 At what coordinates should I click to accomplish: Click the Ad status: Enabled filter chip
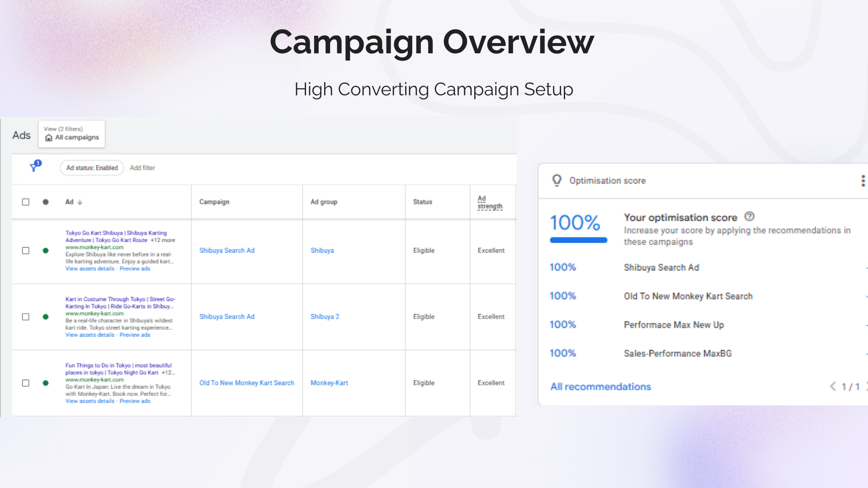[x=92, y=168]
